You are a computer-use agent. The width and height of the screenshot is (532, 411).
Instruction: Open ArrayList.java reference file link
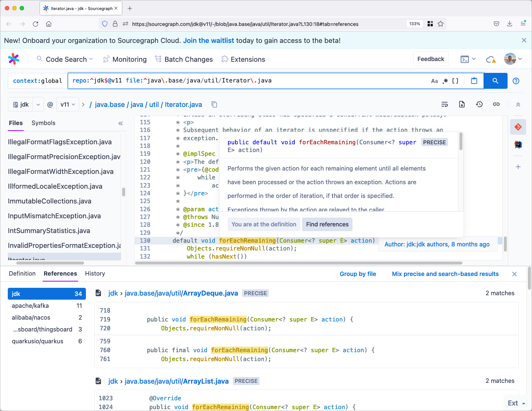click(x=177, y=381)
